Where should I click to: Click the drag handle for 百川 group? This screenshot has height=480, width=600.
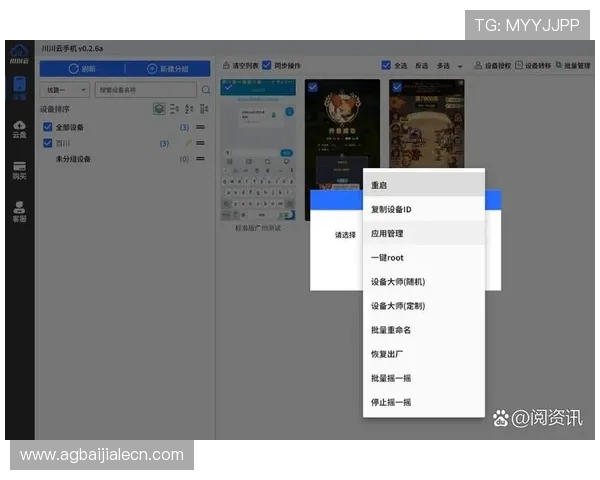click(201, 143)
